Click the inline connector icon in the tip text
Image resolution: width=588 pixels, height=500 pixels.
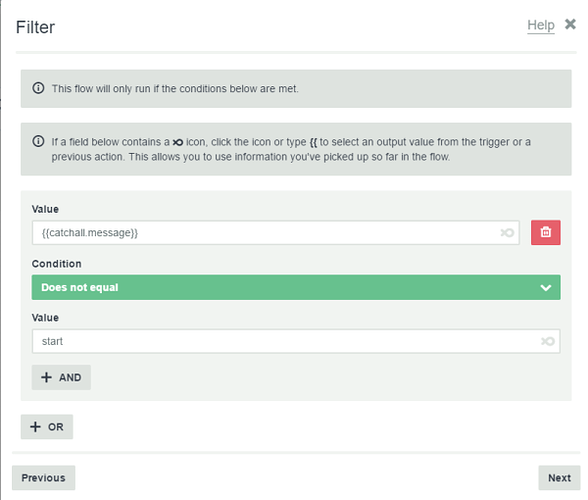click(x=178, y=142)
